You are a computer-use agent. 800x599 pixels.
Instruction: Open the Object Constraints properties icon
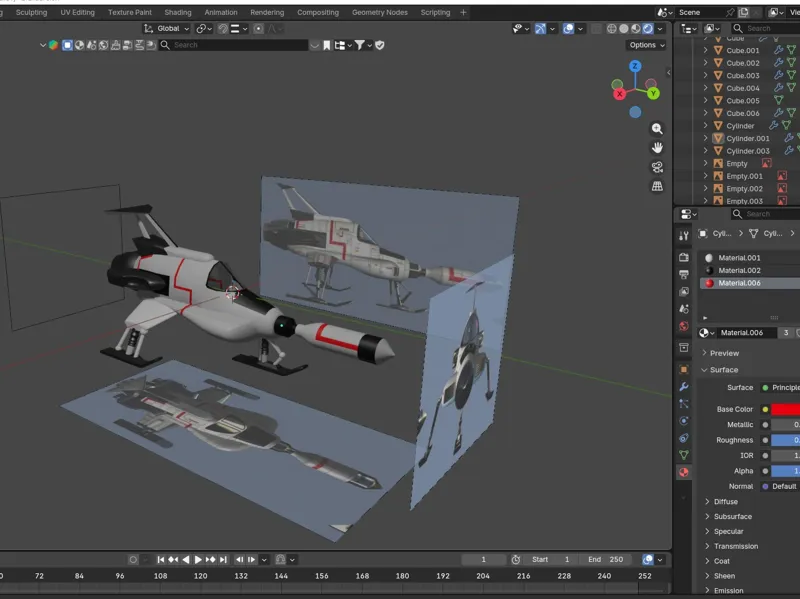pos(684,438)
